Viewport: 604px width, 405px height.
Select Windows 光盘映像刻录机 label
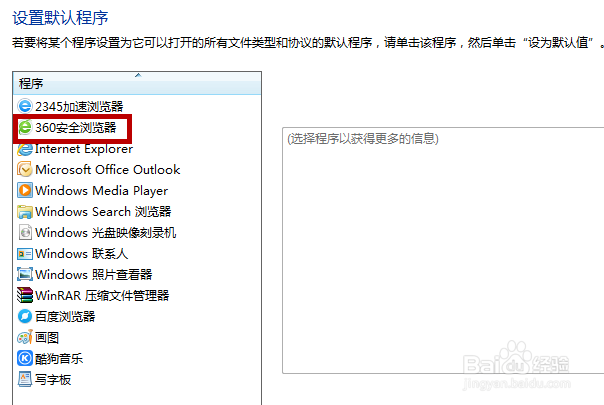coord(105,232)
